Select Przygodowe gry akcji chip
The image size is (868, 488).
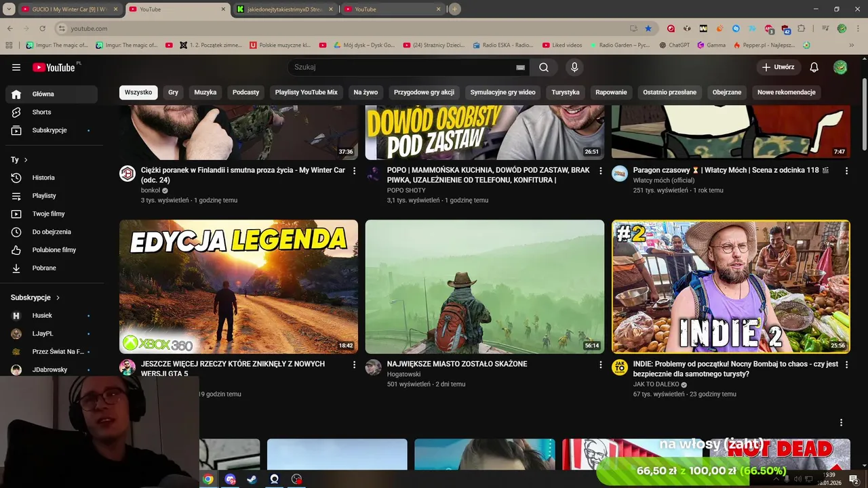tap(424, 92)
